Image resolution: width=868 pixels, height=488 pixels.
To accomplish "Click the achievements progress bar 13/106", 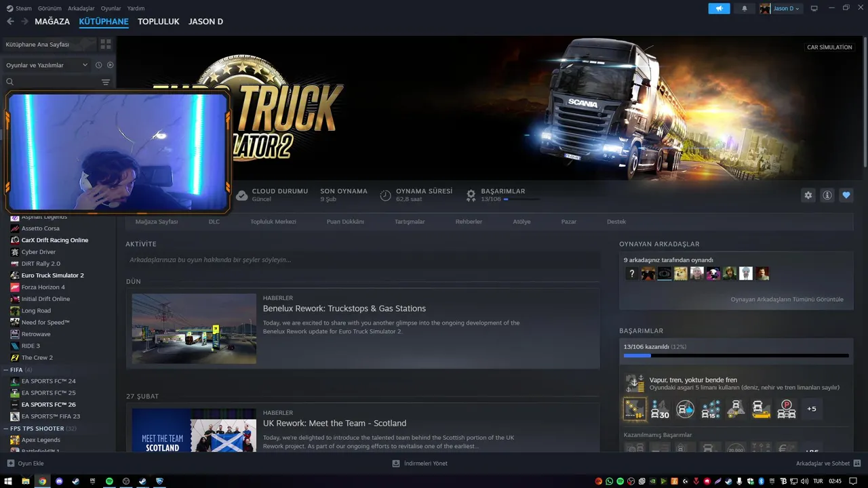I will coord(736,355).
